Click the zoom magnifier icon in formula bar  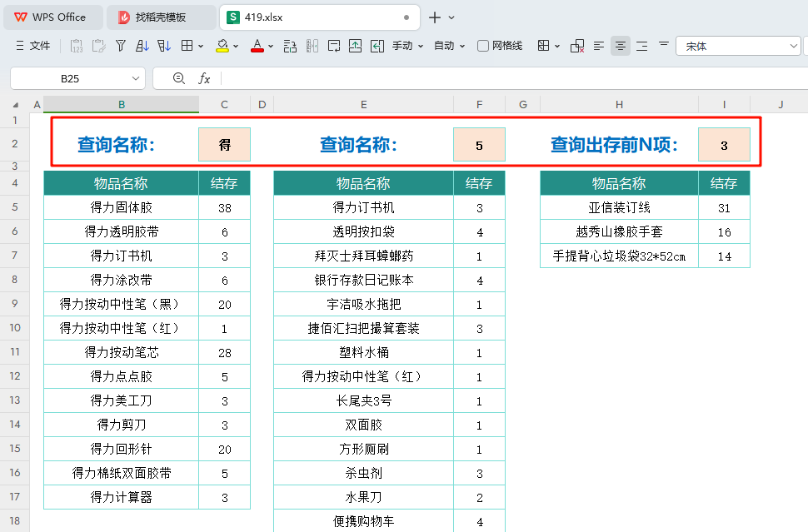[179, 78]
